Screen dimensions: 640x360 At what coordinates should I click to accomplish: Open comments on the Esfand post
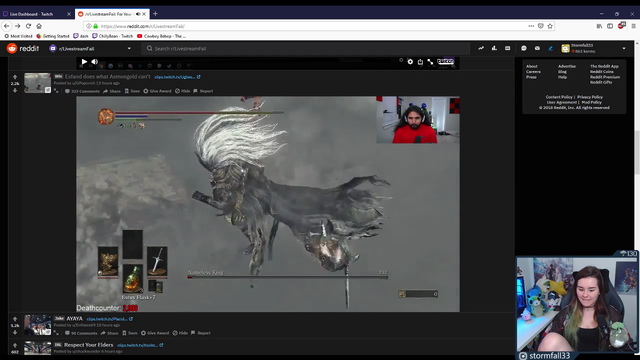pyautogui.click(x=82, y=91)
